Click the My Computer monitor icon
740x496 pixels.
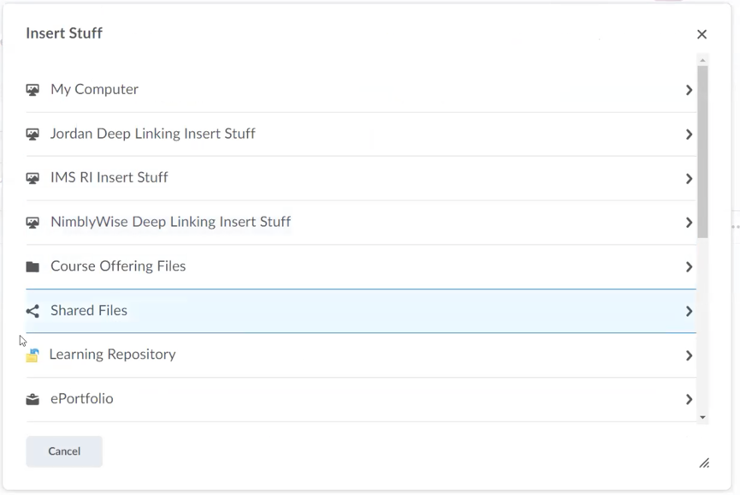33,90
